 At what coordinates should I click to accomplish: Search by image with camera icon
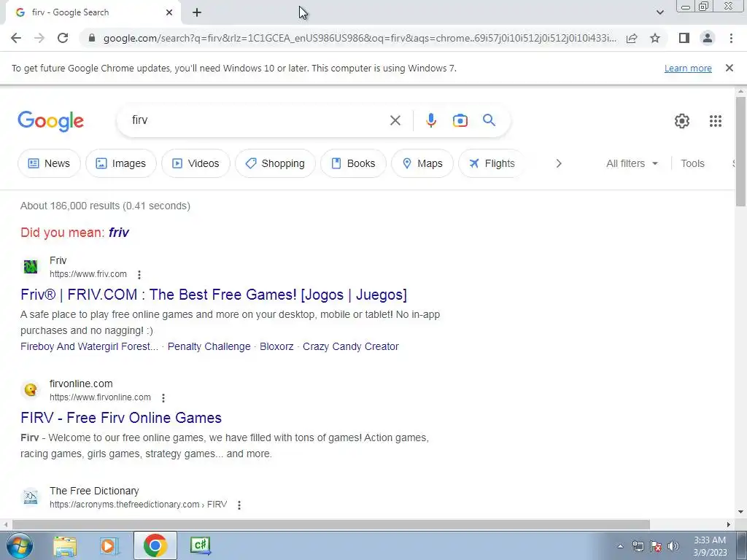pyautogui.click(x=460, y=120)
